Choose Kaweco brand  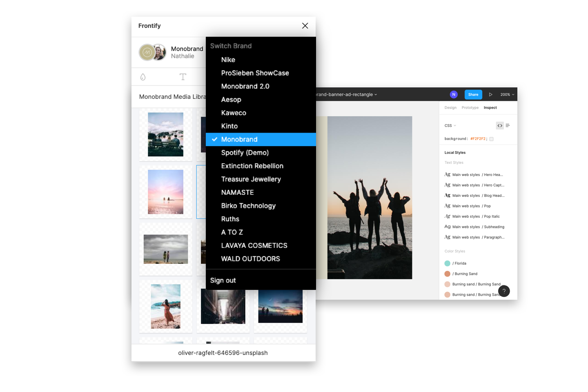[261, 113]
